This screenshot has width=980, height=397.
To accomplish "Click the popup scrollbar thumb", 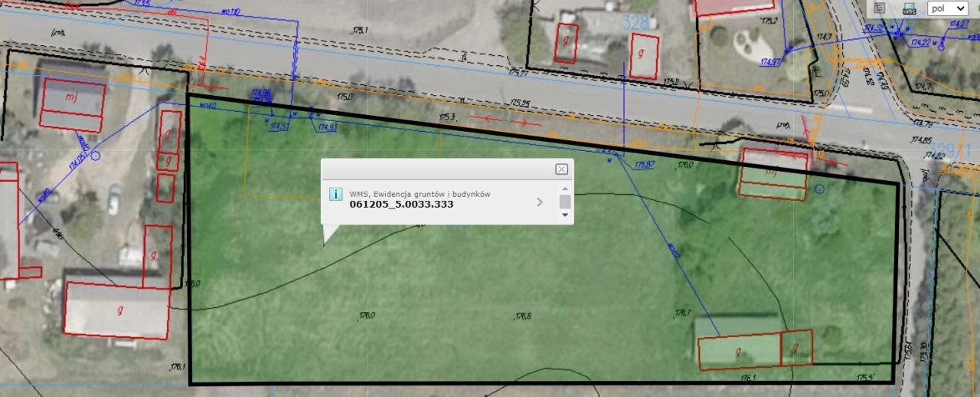I will point(565,202).
